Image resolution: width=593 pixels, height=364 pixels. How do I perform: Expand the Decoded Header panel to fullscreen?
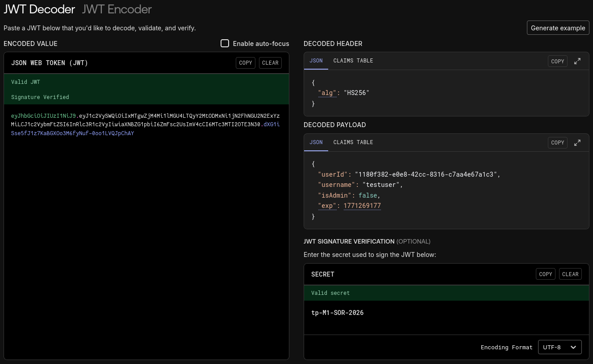(x=577, y=62)
